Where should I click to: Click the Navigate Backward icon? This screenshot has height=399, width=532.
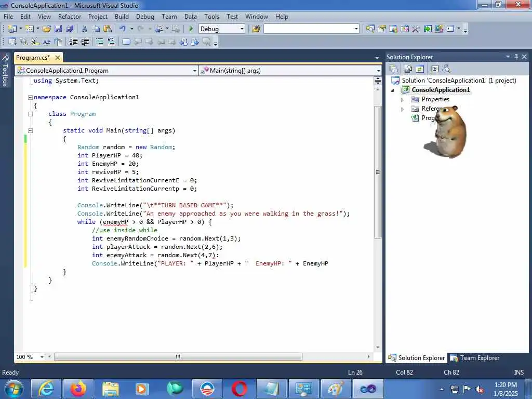pos(159,29)
